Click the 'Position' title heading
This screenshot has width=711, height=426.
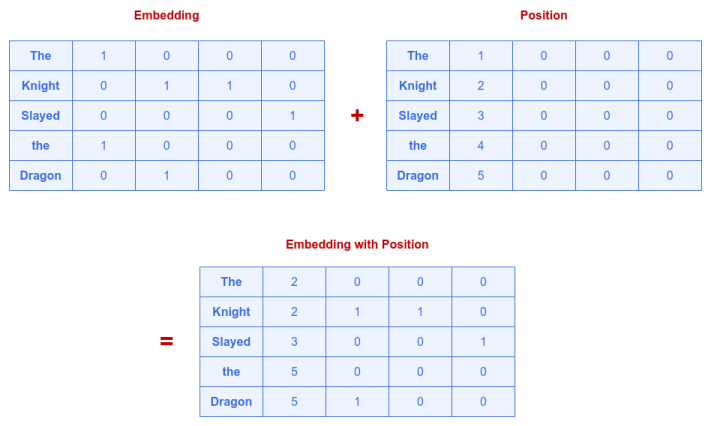click(x=544, y=16)
